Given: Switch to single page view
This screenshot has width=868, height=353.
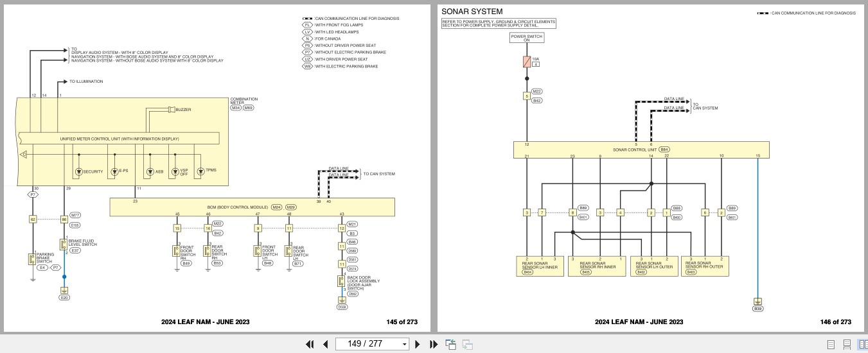Looking at the screenshot, I should tap(831, 345).
